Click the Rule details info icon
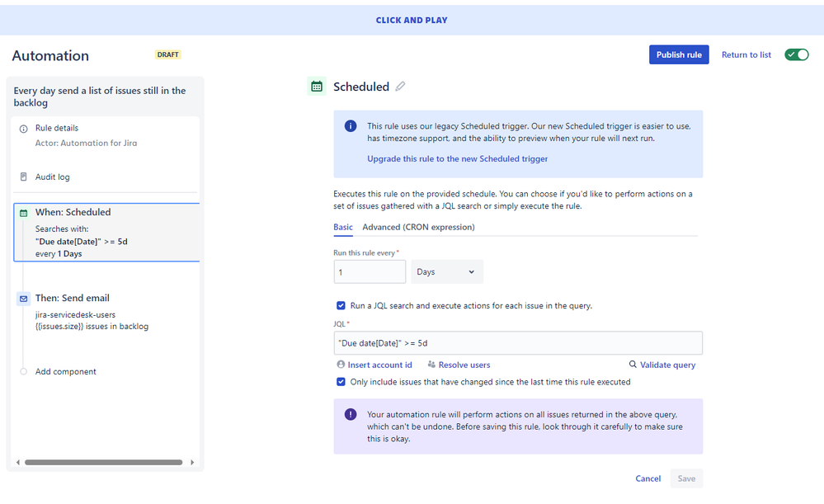Viewport: 824px width, 504px height. click(24, 129)
